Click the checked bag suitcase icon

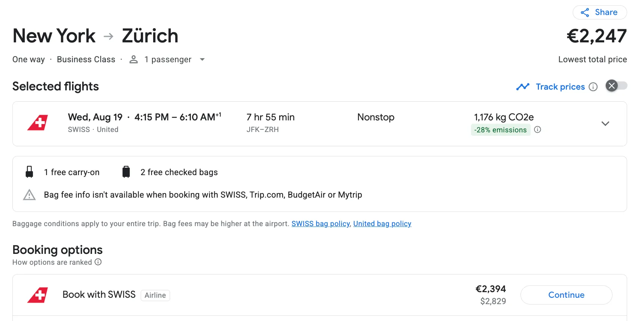point(126,172)
